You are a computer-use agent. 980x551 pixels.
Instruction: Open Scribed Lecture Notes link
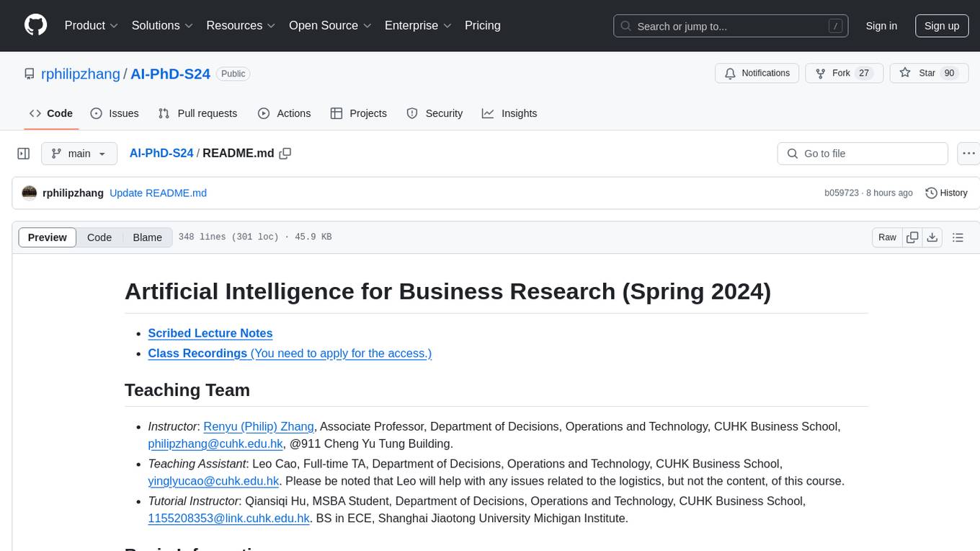(x=210, y=333)
